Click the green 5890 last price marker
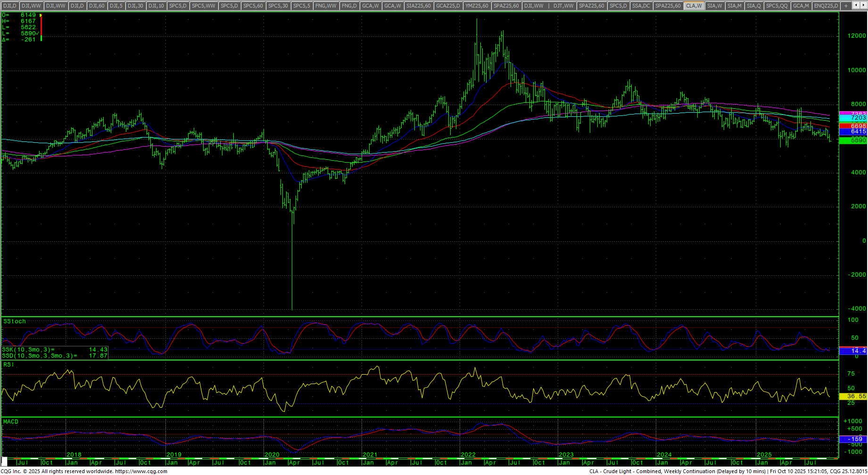 pos(853,140)
